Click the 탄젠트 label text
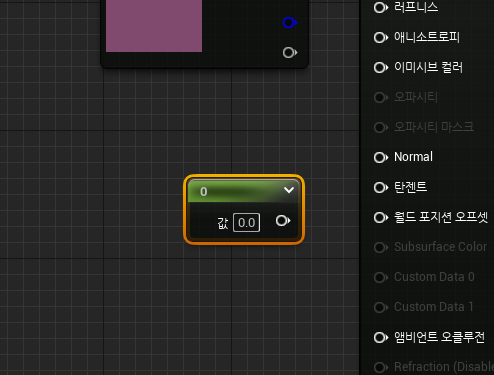 tap(410, 187)
